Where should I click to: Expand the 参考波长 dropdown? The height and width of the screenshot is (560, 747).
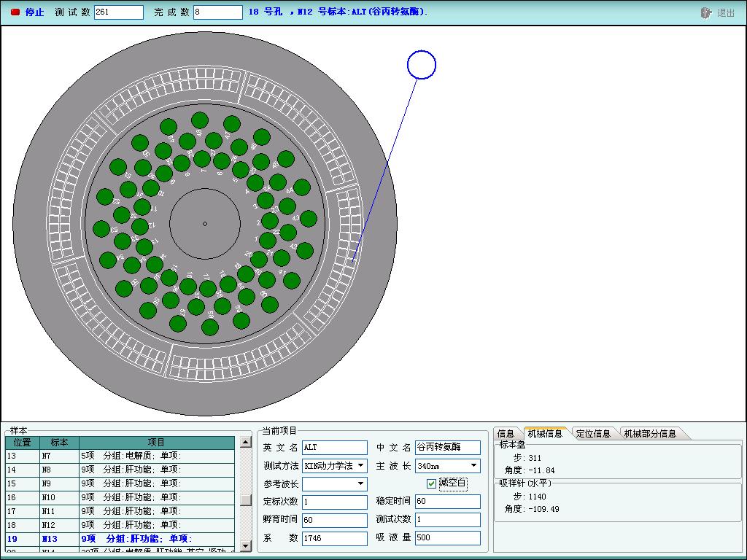360,484
